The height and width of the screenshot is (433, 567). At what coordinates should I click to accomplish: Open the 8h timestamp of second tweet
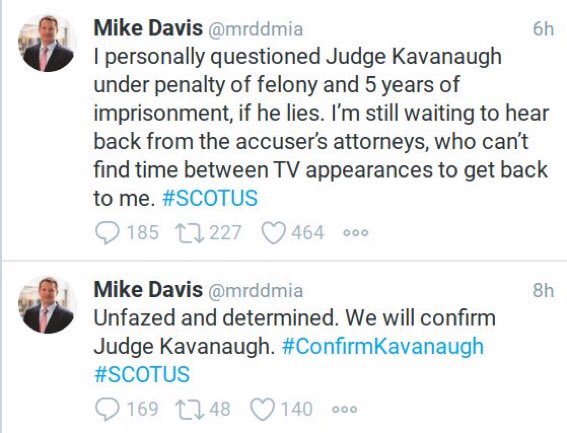coord(543,290)
